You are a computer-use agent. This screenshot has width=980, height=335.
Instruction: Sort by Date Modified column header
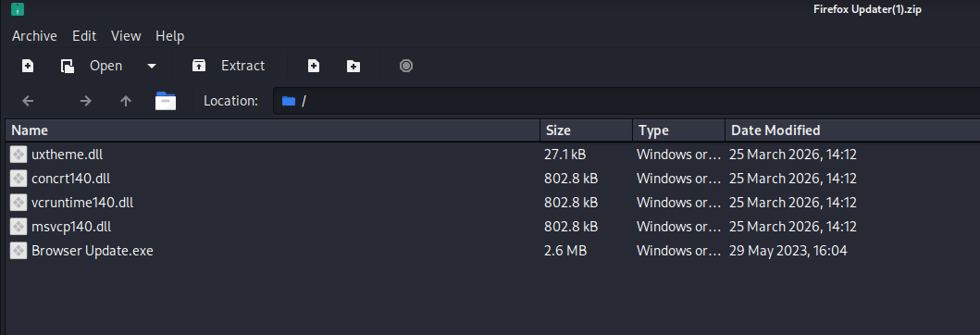pyautogui.click(x=852, y=130)
